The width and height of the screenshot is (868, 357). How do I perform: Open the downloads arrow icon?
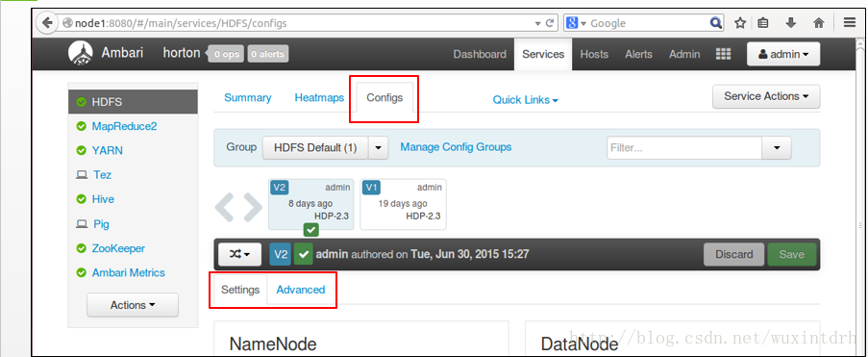tap(791, 23)
